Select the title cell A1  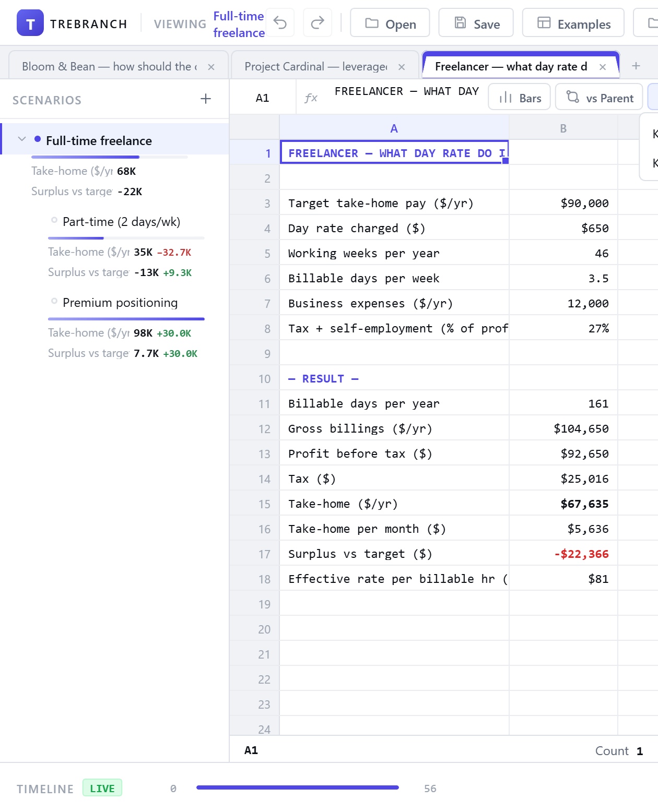(x=394, y=152)
